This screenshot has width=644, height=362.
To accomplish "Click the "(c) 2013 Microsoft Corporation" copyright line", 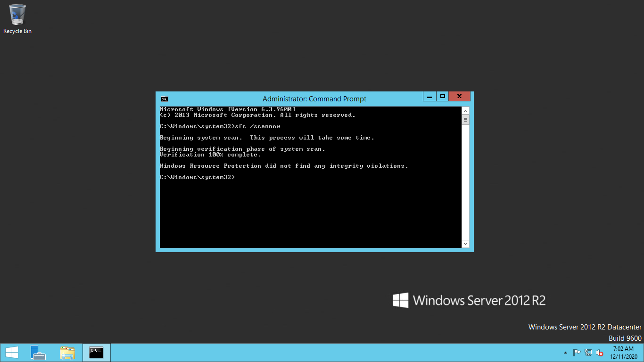I will pyautogui.click(x=257, y=115).
